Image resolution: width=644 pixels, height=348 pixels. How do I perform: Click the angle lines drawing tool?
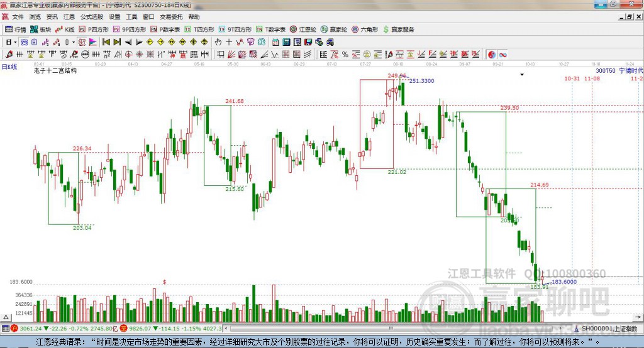pyautogui.click(x=264, y=55)
